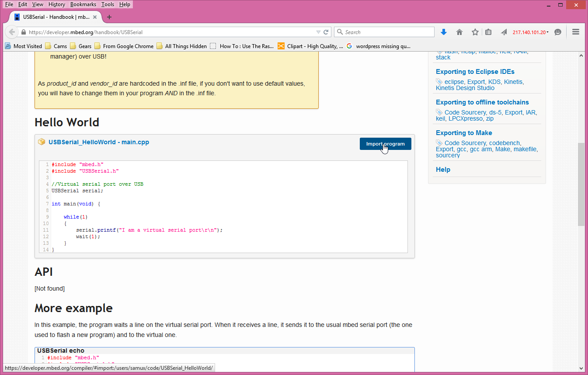
Task: Open the Most Visited bookmarks folder
Action: click(x=24, y=46)
